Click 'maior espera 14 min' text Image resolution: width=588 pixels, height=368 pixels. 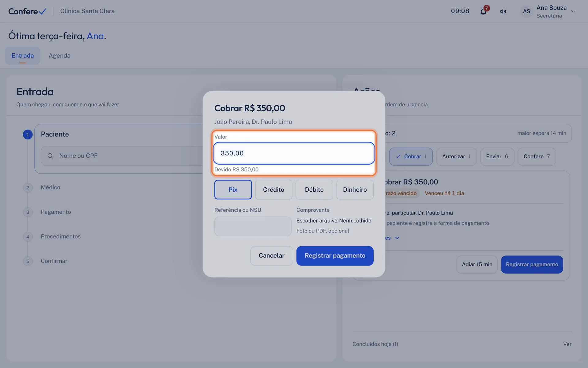point(541,133)
